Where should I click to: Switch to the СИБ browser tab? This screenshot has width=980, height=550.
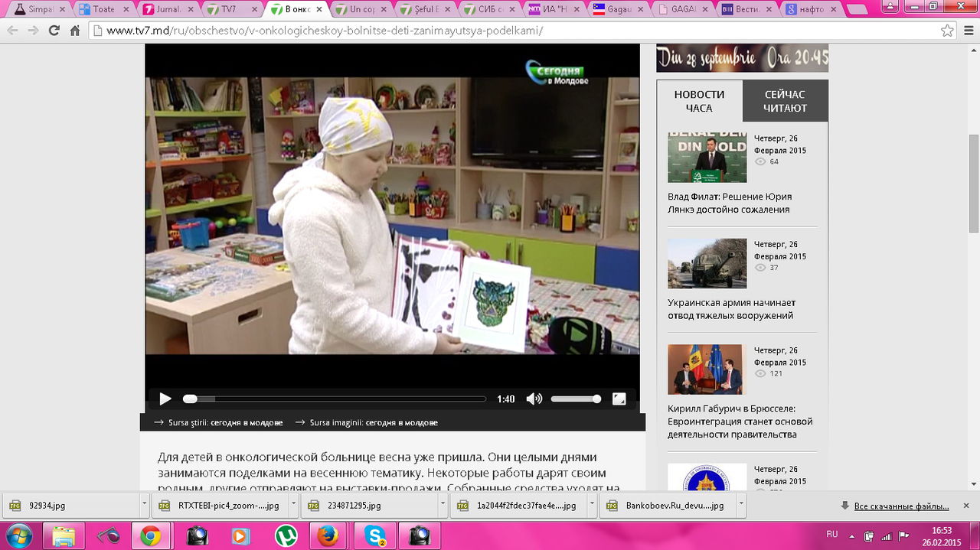(488, 9)
